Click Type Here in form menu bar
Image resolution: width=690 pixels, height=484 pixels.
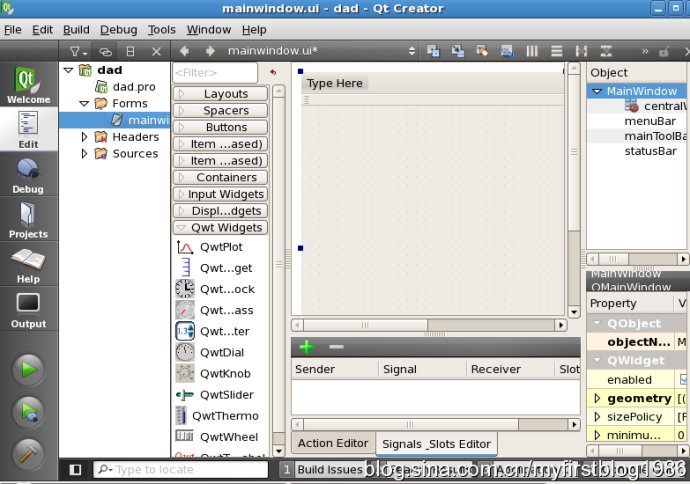pos(334,83)
